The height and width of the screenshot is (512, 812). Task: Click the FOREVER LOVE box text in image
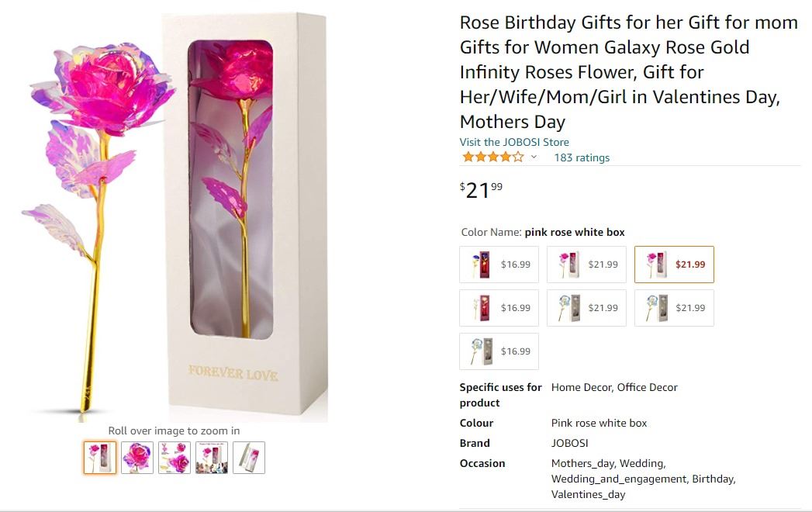(233, 374)
